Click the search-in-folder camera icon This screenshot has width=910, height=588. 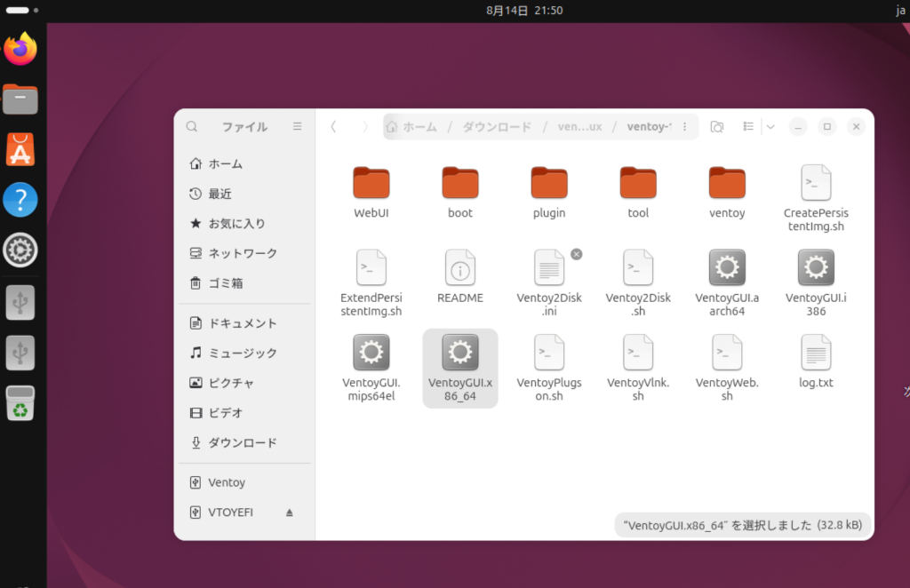coord(717,126)
